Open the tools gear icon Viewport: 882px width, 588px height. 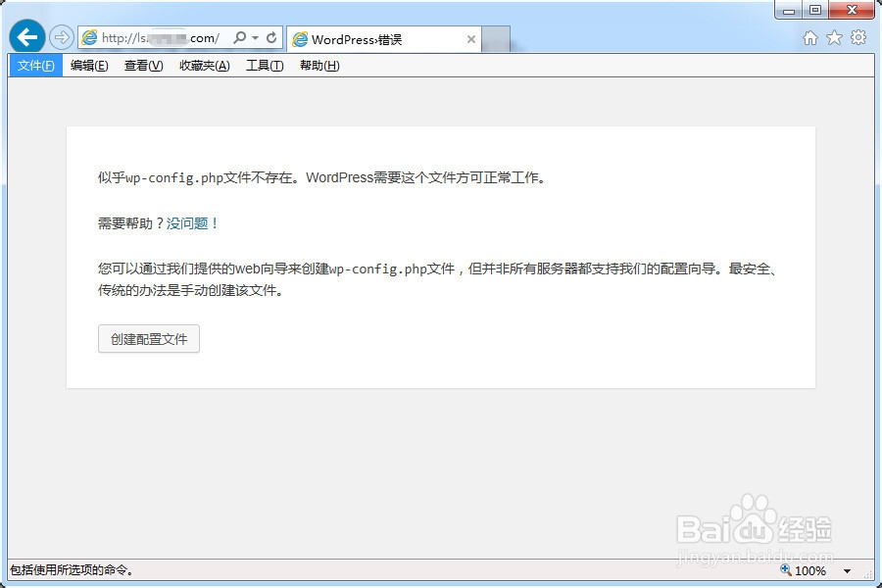[858, 37]
